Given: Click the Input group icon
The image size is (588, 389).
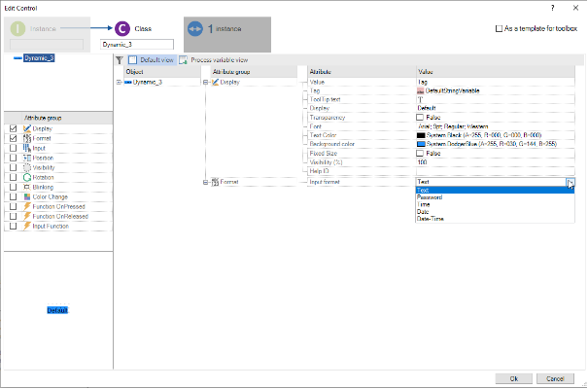Looking at the screenshot, I should click(x=27, y=148).
